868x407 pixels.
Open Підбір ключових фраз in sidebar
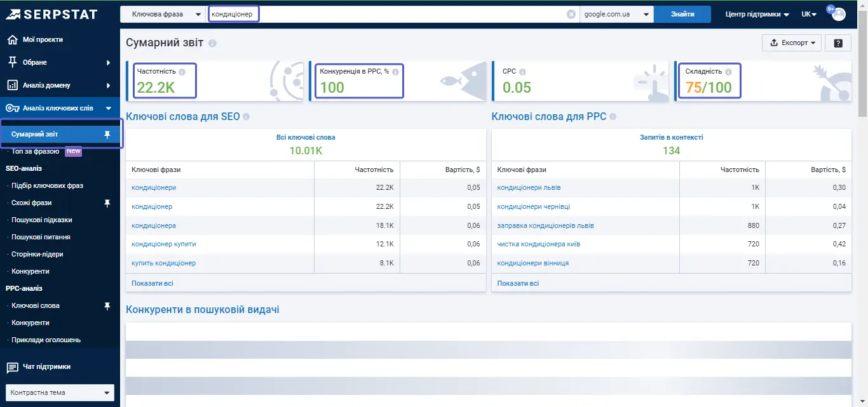pos(47,185)
